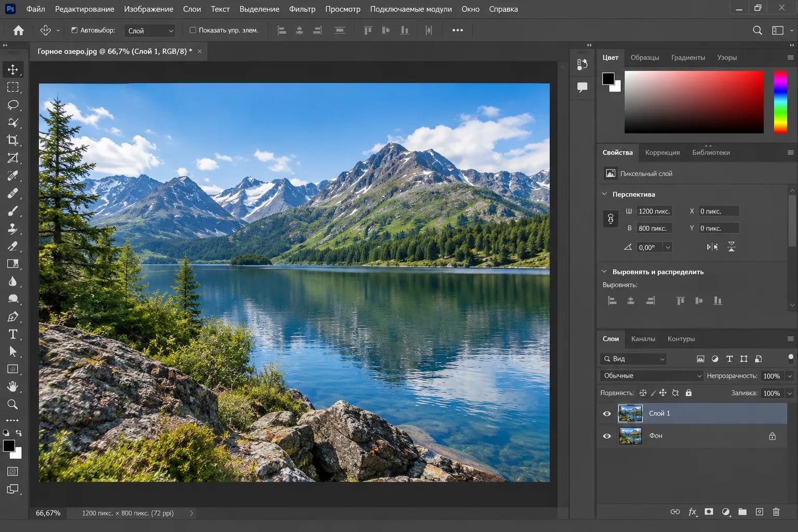Open layer styles fx menu

coord(692,512)
